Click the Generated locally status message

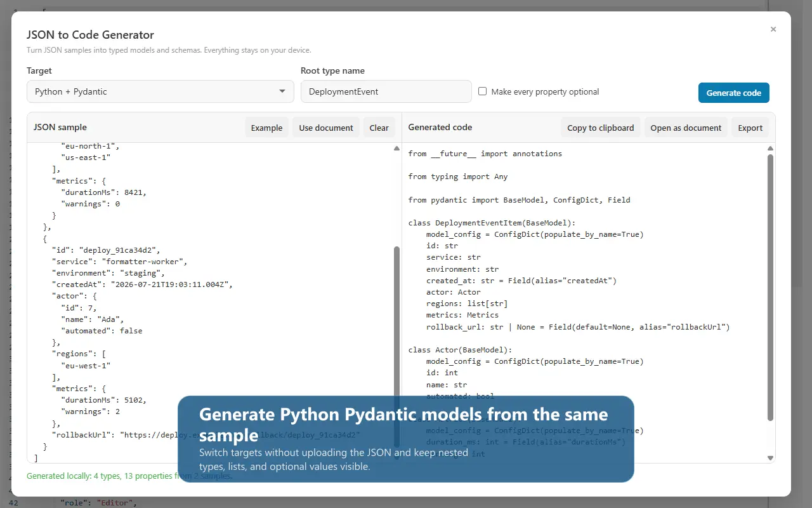(x=129, y=476)
